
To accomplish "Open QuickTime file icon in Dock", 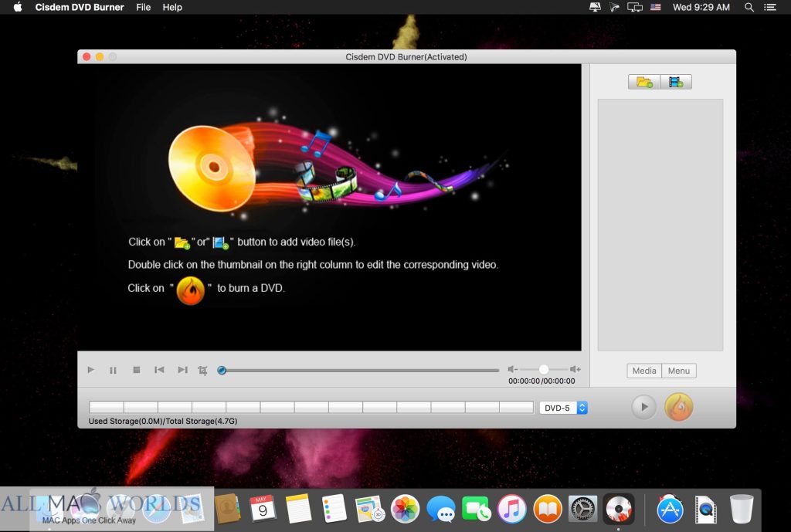I will [706, 509].
